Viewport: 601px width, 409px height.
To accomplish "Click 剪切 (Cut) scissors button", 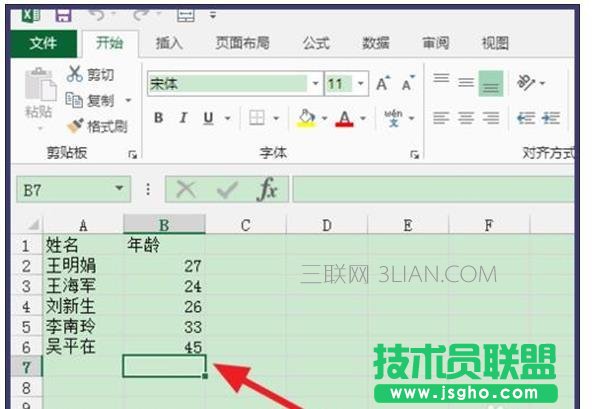I will (x=90, y=74).
